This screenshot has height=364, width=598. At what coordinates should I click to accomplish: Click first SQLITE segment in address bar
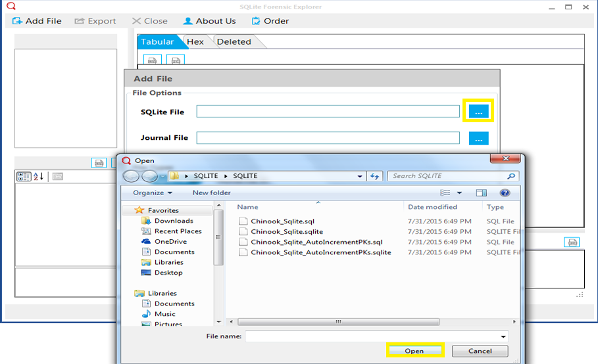click(206, 176)
